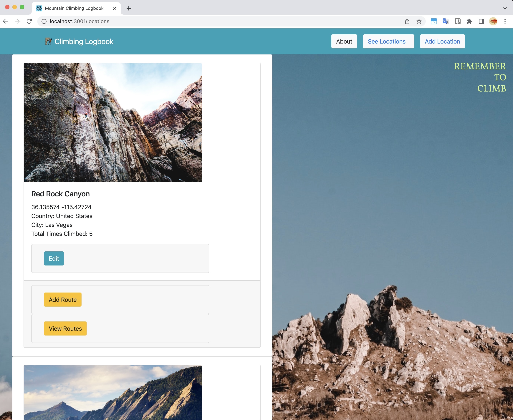View site information icon in address bar
This screenshot has width=513, height=420.
(x=44, y=21)
